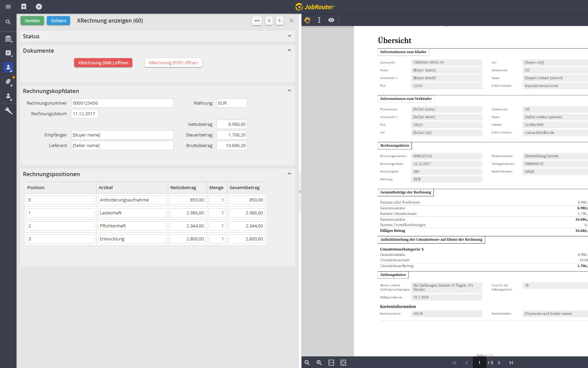Viewport: 588px width, 368px height.
Task: Jump to last page of document
Action: [511, 363]
